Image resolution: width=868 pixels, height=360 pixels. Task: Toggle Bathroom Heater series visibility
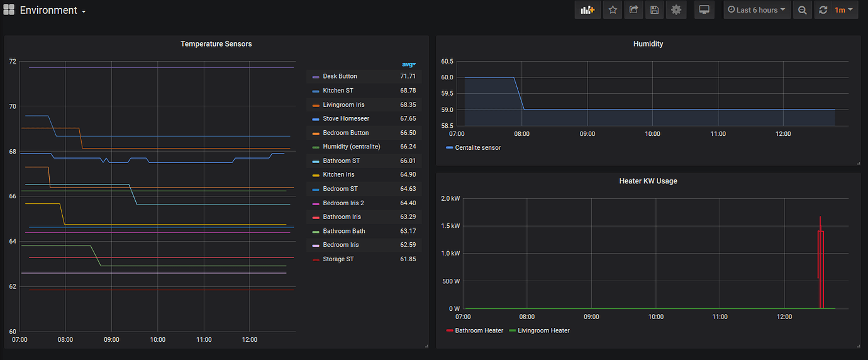point(479,330)
